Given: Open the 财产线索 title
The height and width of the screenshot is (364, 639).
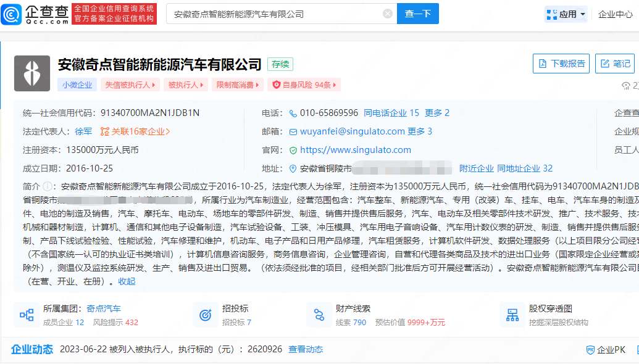Looking at the screenshot, I should [x=353, y=308].
